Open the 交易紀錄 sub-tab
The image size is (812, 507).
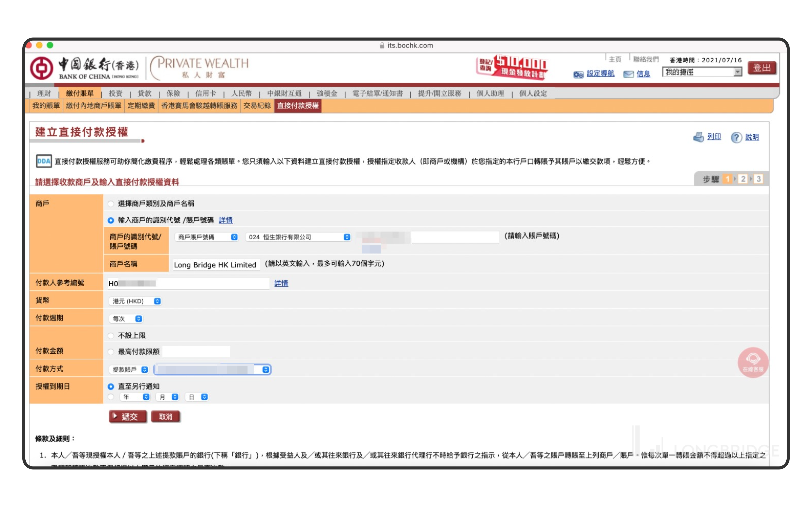click(257, 106)
